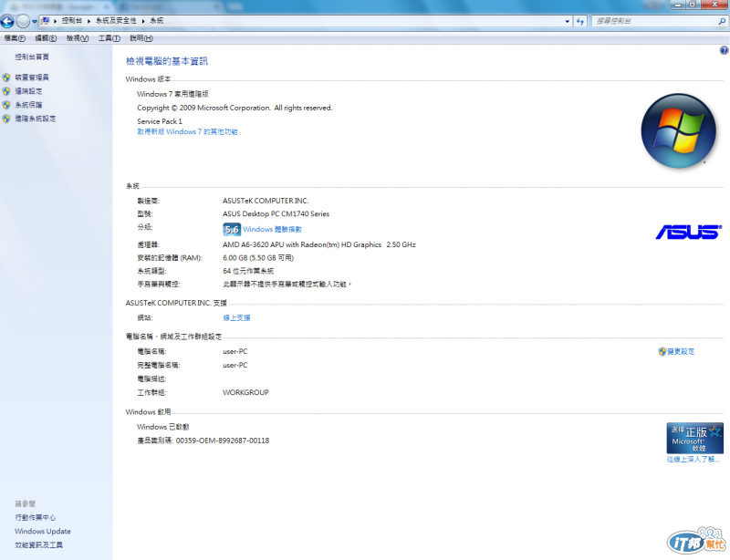730x560 pixels.
Task: Click the 5.6 experience index score badge
Action: (232, 229)
